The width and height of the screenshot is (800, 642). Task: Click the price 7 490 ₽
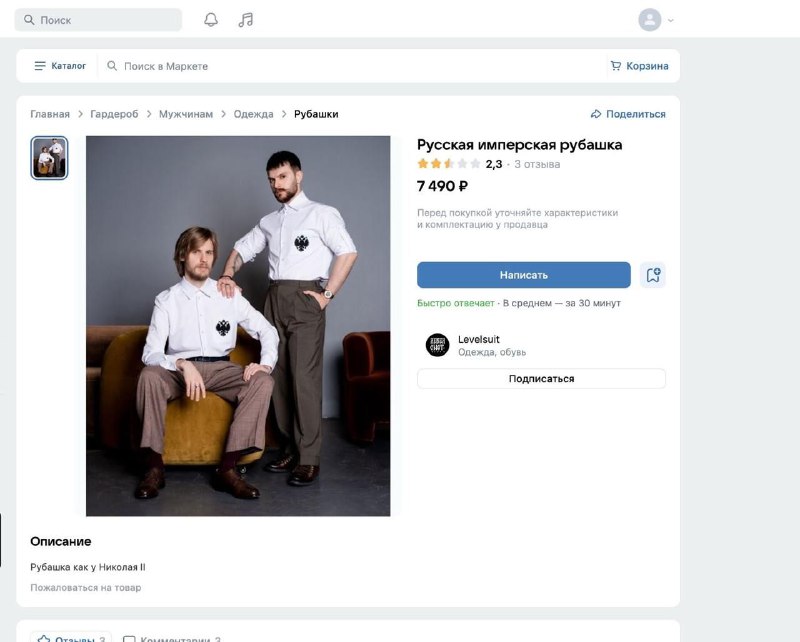point(442,186)
